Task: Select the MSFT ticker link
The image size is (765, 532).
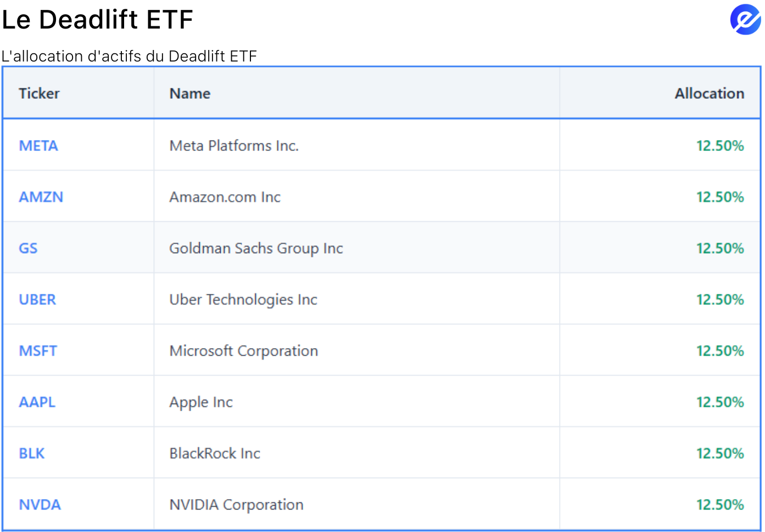Action: click(38, 350)
